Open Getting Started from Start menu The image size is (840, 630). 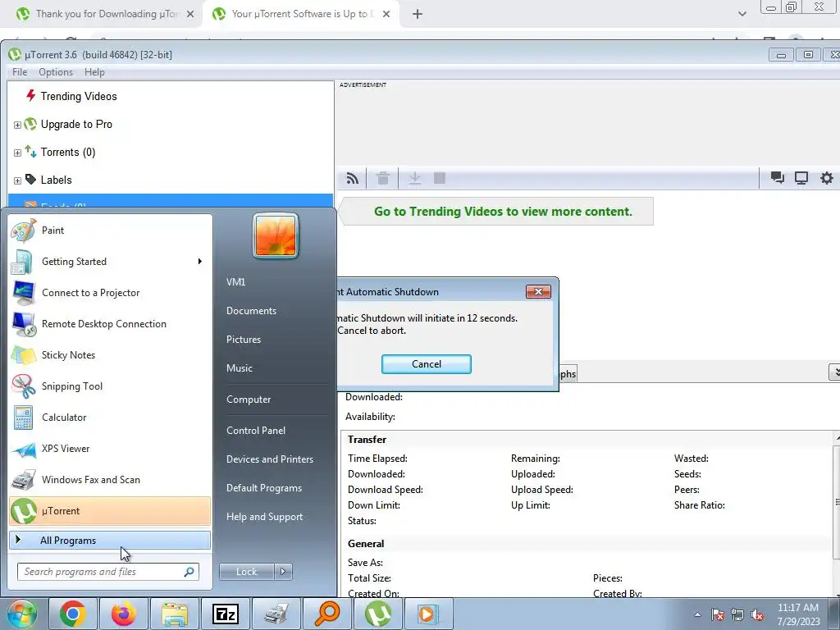point(110,262)
